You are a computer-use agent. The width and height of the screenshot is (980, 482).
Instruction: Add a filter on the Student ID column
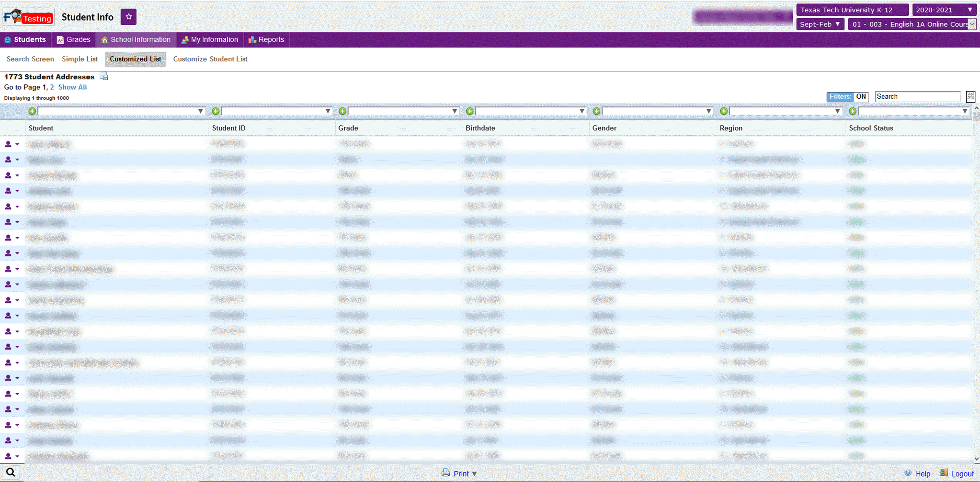(216, 111)
